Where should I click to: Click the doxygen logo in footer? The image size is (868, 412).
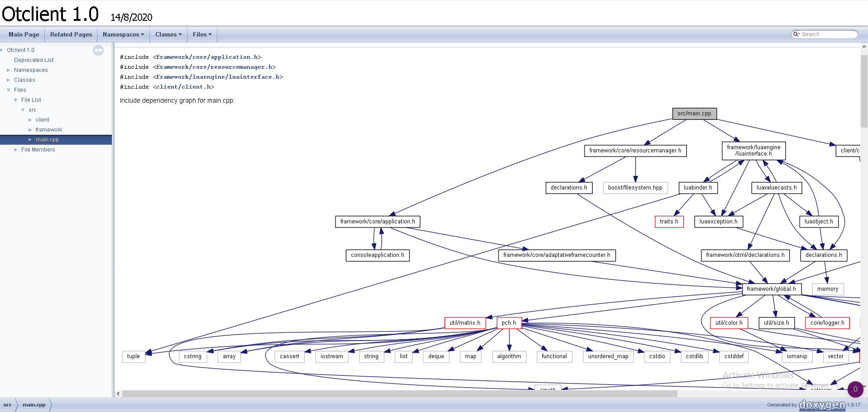coord(822,405)
